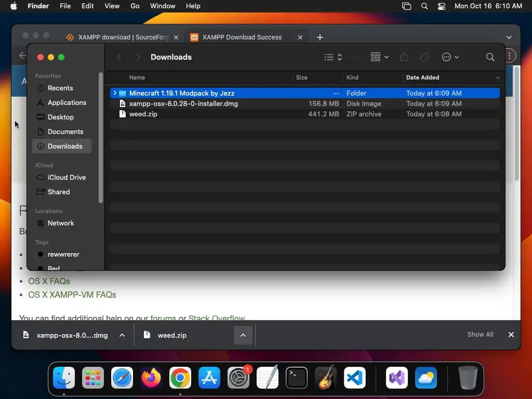Viewport: 532px width, 399px height.
Task: Expand the Minecraft 1.19.1 Modpack folder
Action: pyautogui.click(x=115, y=93)
